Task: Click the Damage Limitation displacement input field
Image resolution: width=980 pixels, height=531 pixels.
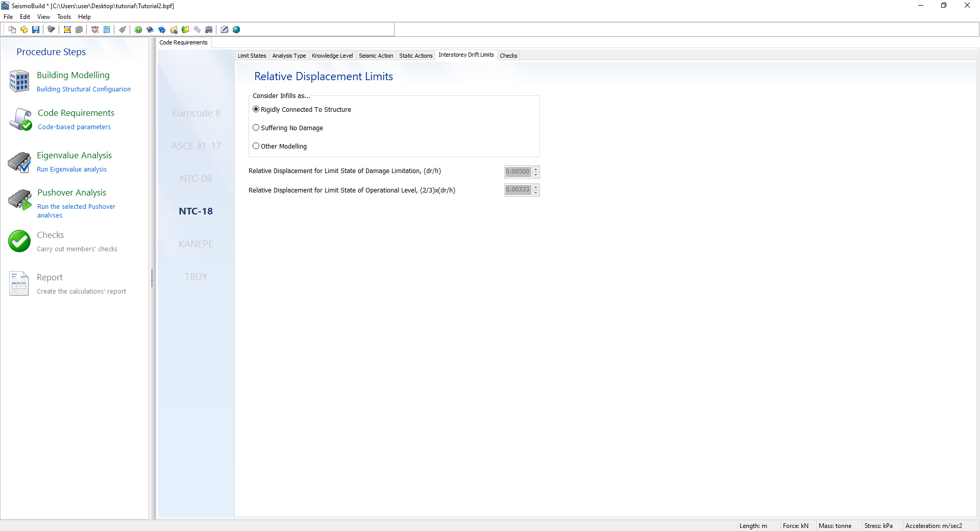Action: pyautogui.click(x=518, y=172)
